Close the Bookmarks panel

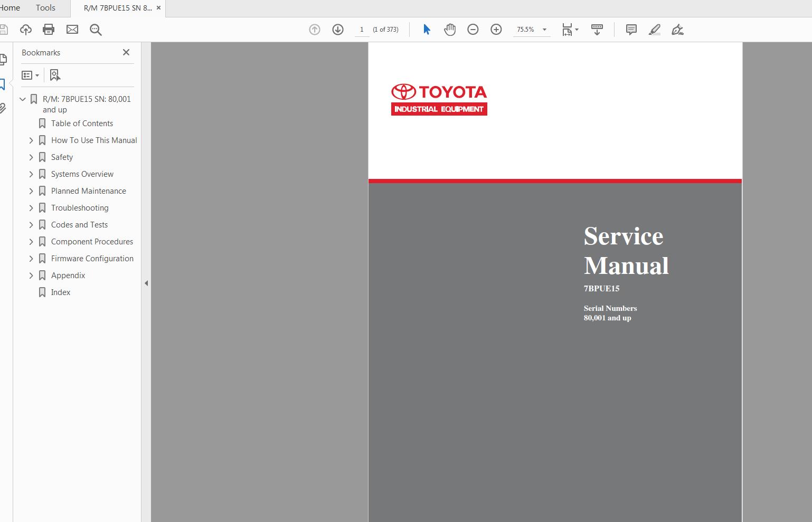click(126, 52)
